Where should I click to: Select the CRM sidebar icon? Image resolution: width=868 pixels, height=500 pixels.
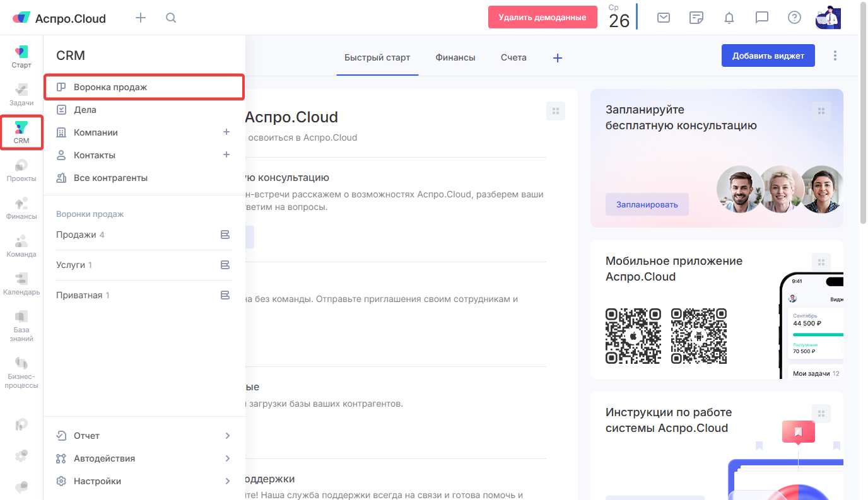pyautogui.click(x=21, y=132)
